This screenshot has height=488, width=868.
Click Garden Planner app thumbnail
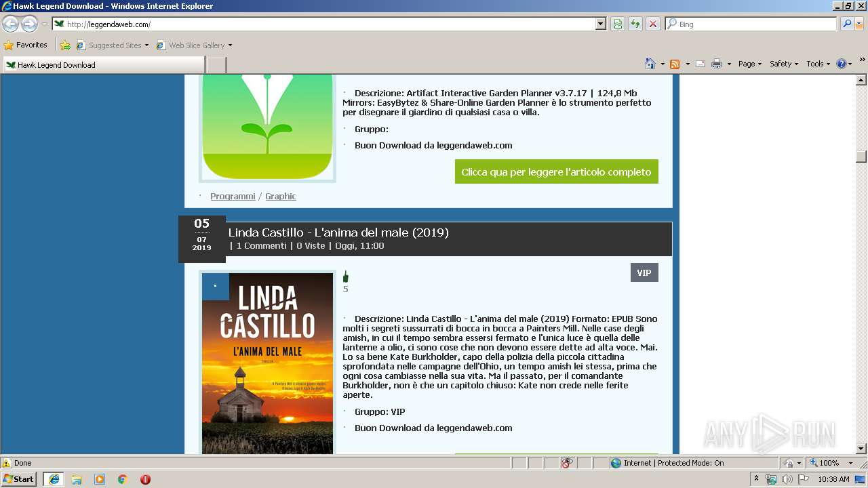pos(267,127)
